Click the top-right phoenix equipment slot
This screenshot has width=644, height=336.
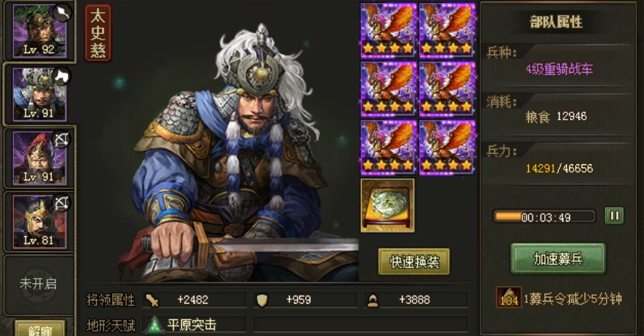click(x=447, y=30)
